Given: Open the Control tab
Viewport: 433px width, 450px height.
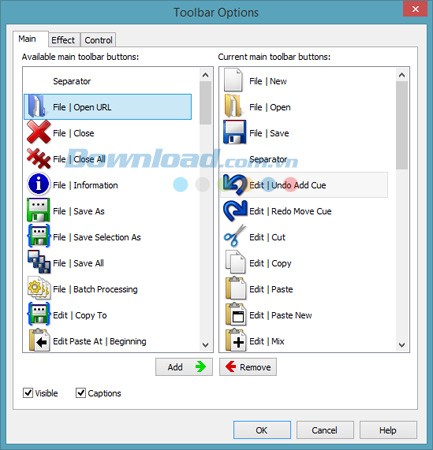Looking at the screenshot, I should click(98, 40).
